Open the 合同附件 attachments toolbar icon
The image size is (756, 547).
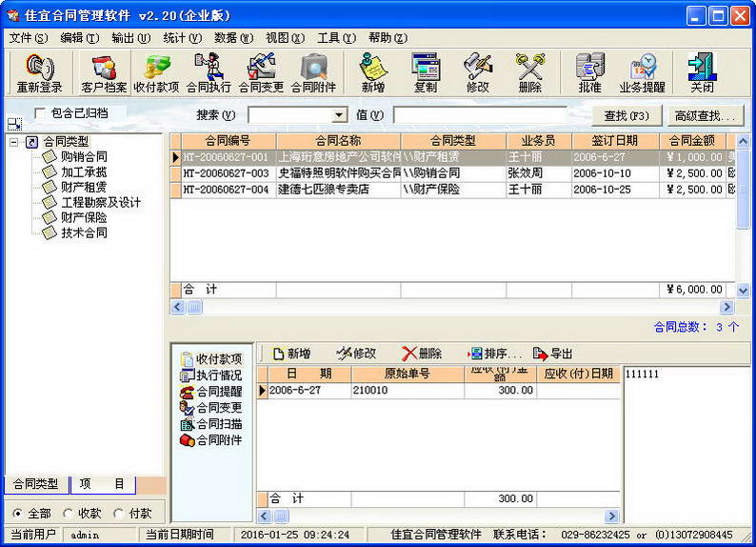(x=313, y=73)
